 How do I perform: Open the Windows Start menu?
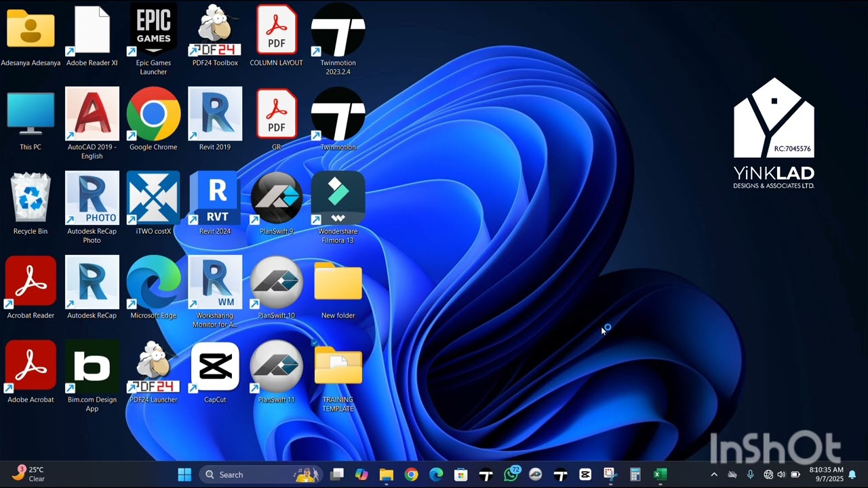point(184,474)
